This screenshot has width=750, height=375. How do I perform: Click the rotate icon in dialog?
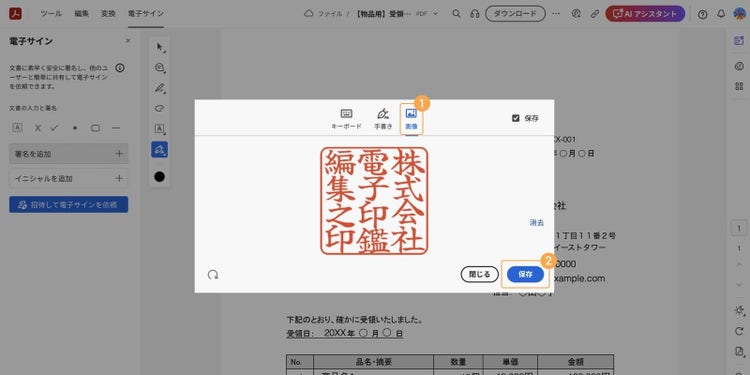213,275
